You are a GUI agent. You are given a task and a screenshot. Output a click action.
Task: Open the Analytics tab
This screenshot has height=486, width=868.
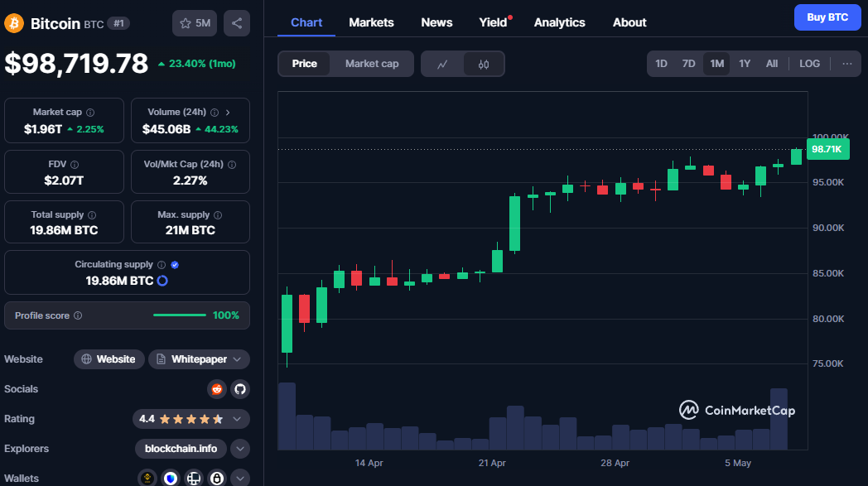click(559, 22)
